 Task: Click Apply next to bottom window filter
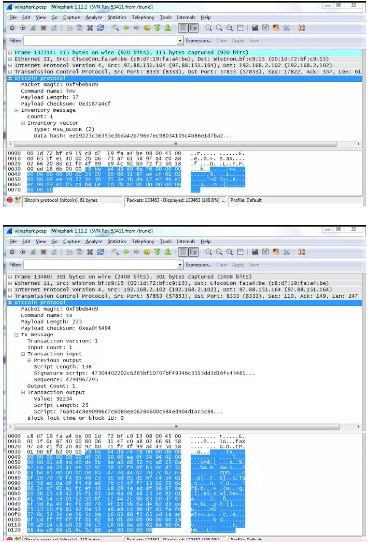(238, 265)
